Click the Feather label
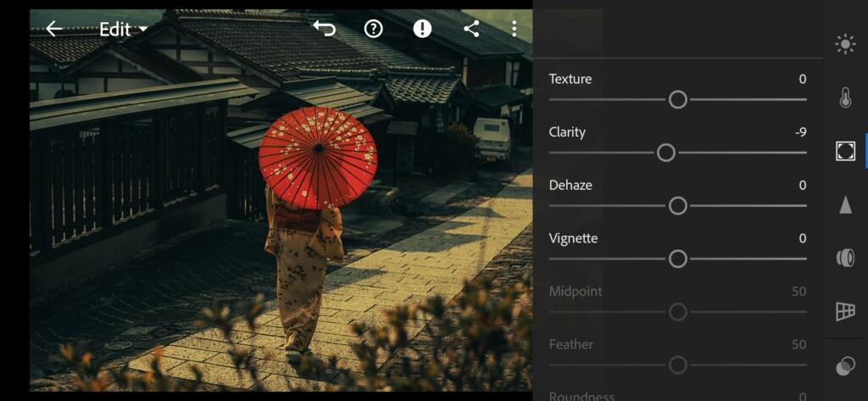This screenshot has width=868, height=401. pyautogui.click(x=570, y=345)
